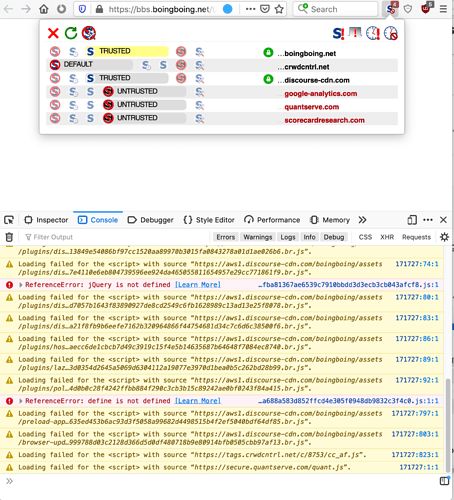Viewport: 454px width, 500px height.
Task: Choose Custom preset for boingboing.net
Action: pos(200,52)
